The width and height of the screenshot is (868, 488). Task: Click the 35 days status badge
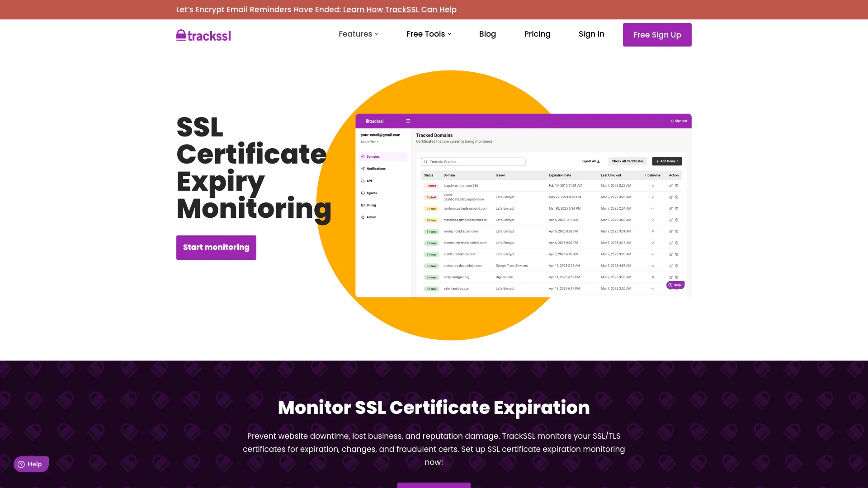tap(431, 266)
